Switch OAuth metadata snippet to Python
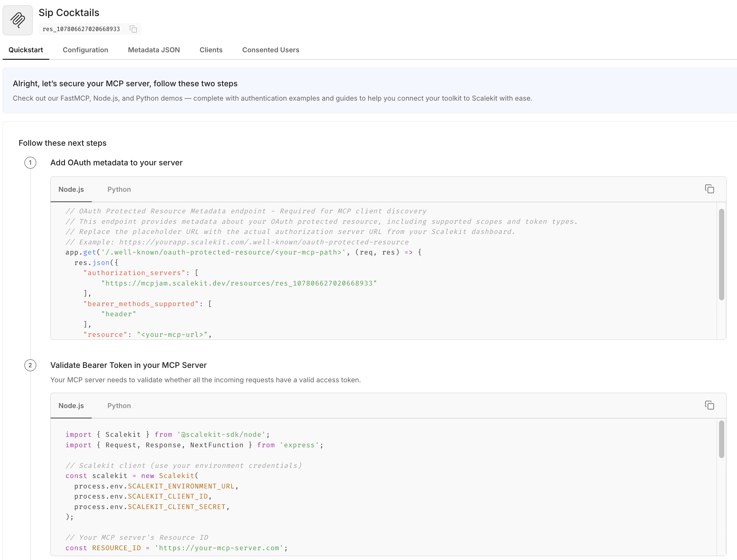The height and width of the screenshot is (560, 737). [x=119, y=189]
